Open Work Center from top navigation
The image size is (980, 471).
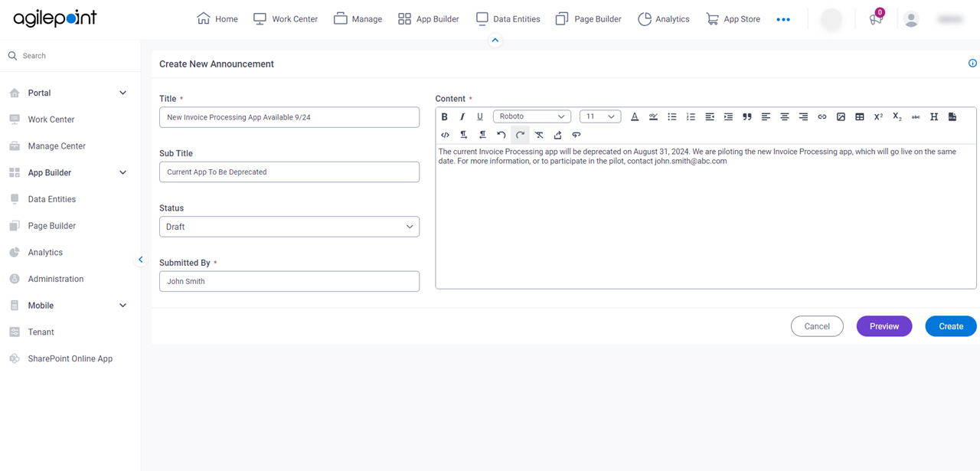(286, 19)
